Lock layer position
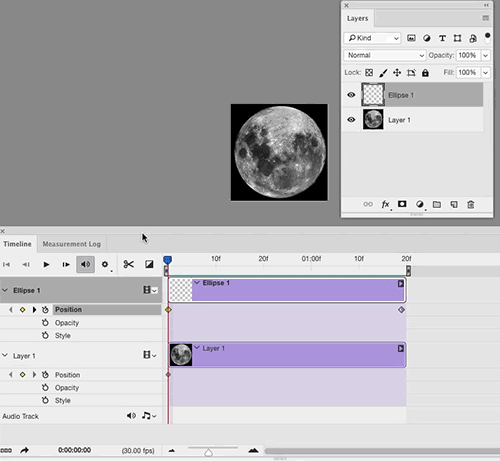The height and width of the screenshot is (462, 500). [397, 73]
